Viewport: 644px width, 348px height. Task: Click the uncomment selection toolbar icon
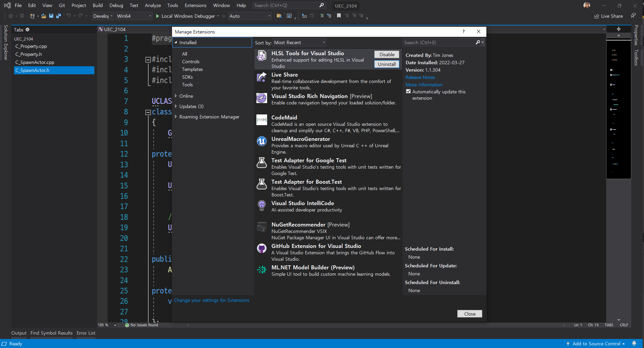(329, 16)
